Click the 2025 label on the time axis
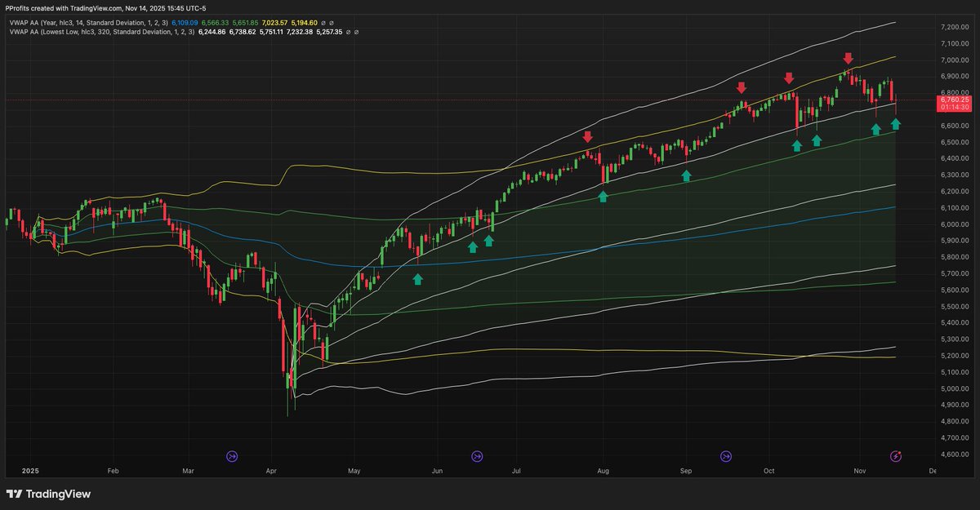Image resolution: width=980 pixels, height=510 pixels. pyautogui.click(x=30, y=471)
